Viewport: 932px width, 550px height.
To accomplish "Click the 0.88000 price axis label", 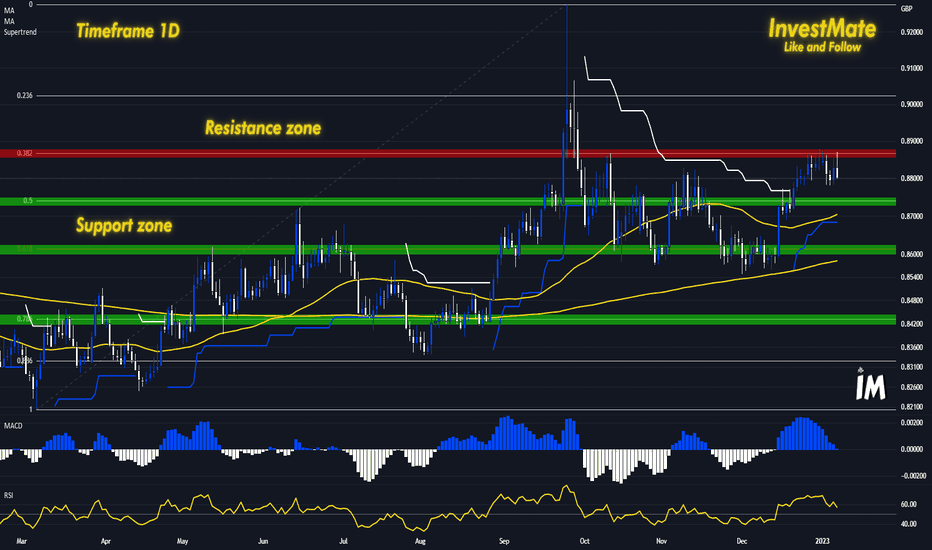I will click(x=912, y=178).
